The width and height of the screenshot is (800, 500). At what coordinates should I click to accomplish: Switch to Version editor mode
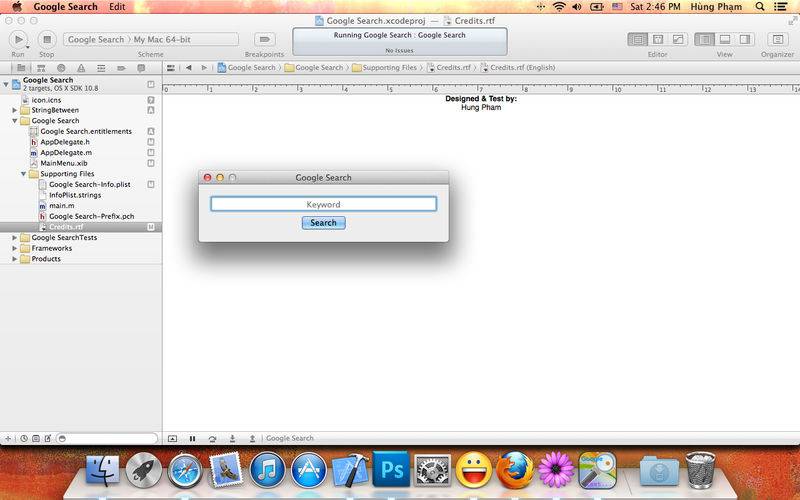678,39
